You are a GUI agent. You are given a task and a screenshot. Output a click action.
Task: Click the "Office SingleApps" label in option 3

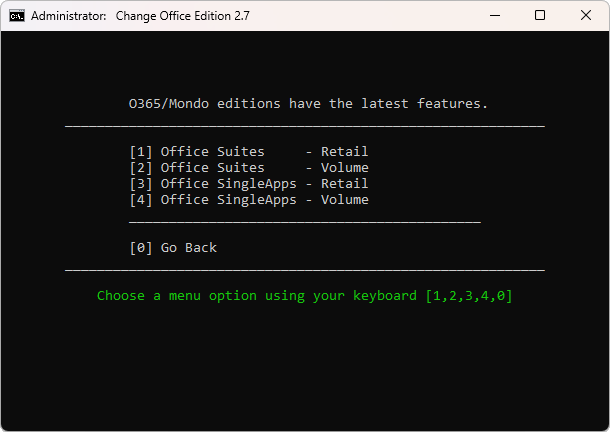tap(228, 184)
